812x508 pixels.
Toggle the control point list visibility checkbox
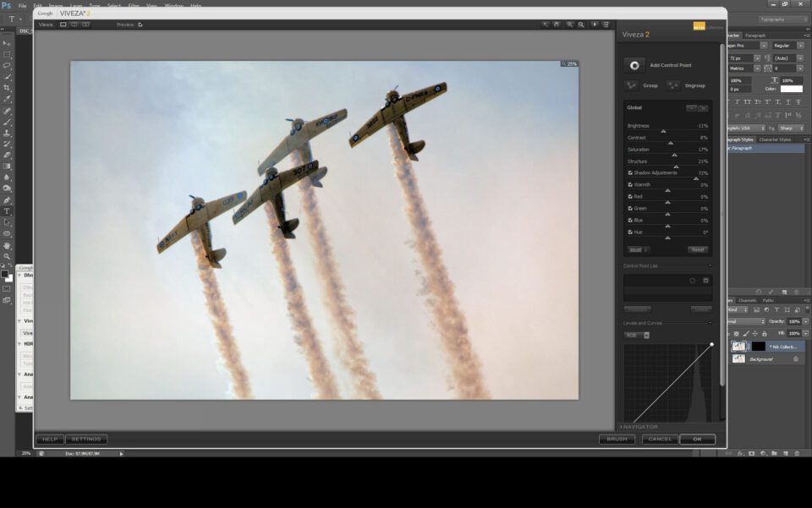pos(705,281)
